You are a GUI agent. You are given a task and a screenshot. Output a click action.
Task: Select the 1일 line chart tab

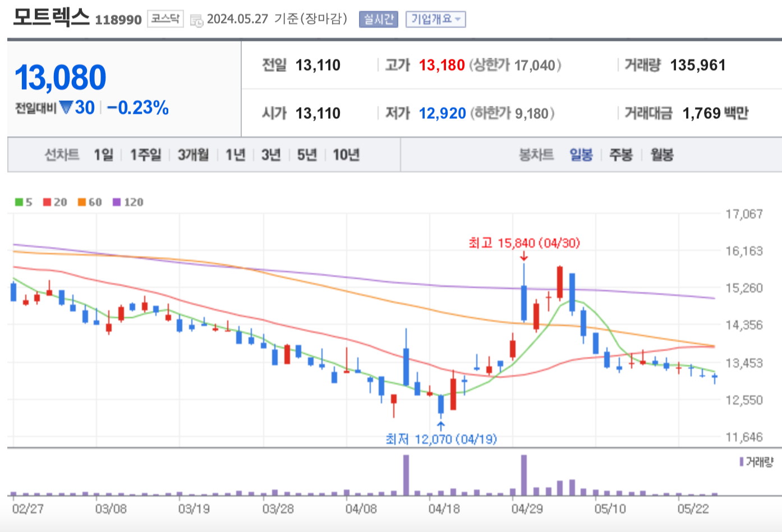coord(103,155)
